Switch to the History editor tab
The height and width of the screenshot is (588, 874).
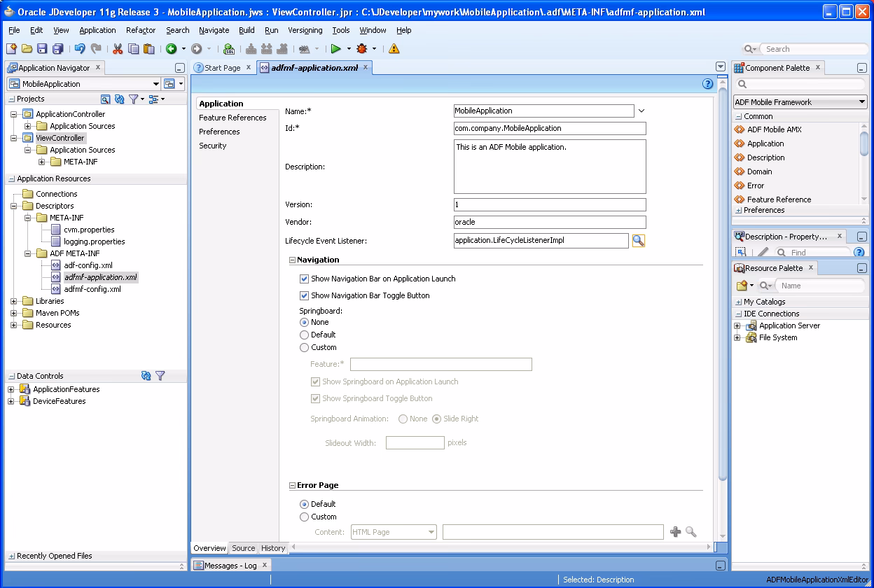[x=273, y=548]
